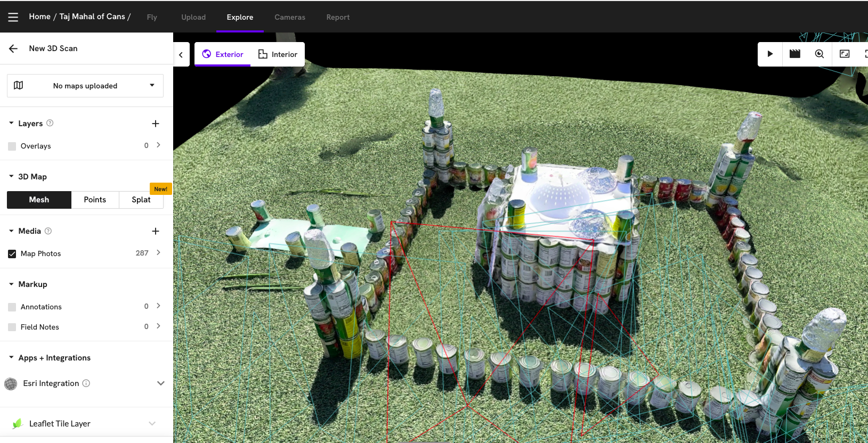The height and width of the screenshot is (443, 868).
Task: Switch to the Cameras tab
Action: click(290, 17)
